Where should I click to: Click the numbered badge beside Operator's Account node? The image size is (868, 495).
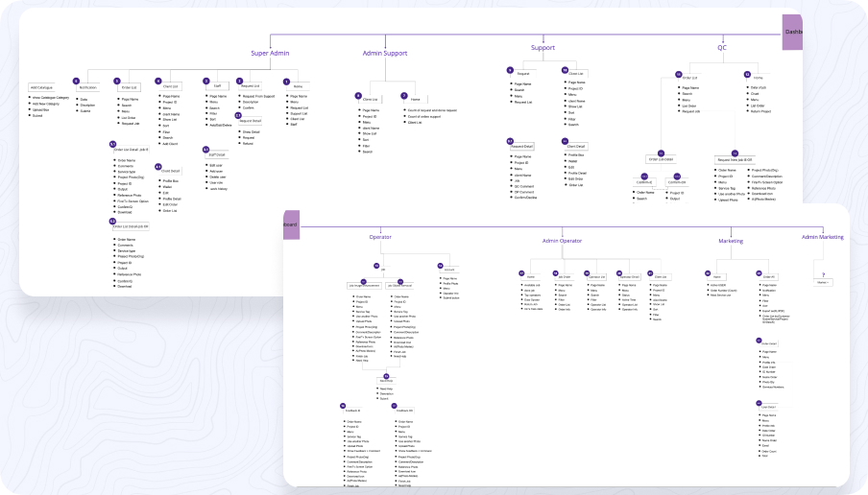pos(440,265)
